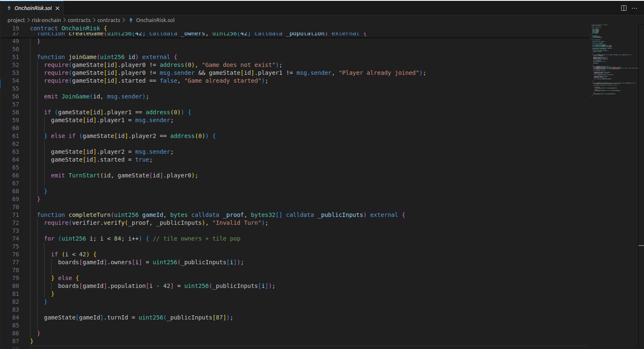The height and width of the screenshot is (349, 644).
Task: Click 'true' keyword on line 64
Action: 142,160
